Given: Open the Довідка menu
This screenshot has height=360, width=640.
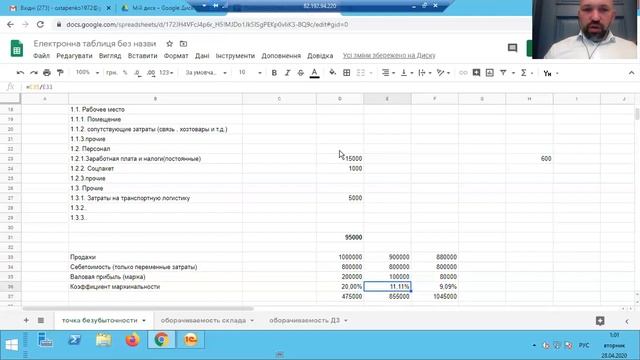Looking at the screenshot, I should [320, 56].
